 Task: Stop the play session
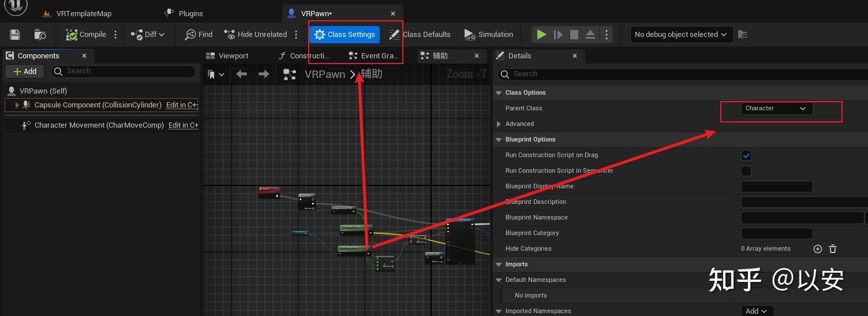click(x=574, y=35)
